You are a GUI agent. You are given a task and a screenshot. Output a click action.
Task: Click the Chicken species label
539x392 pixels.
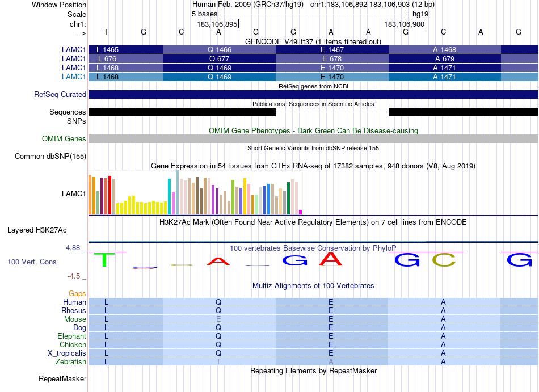coord(73,344)
